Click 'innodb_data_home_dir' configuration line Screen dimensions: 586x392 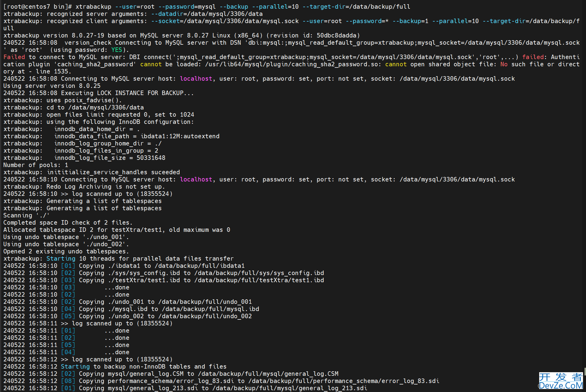[x=71, y=129]
